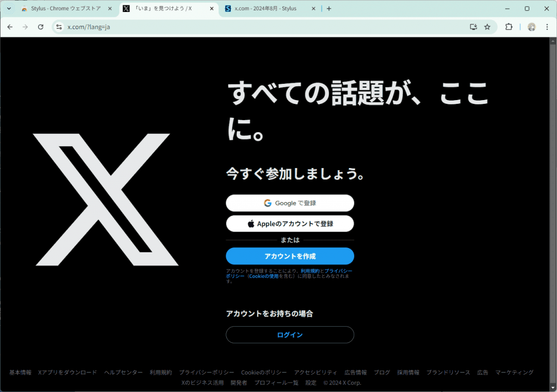Open footer link マーケティング
Image resolution: width=557 pixels, height=392 pixels.
click(515, 372)
